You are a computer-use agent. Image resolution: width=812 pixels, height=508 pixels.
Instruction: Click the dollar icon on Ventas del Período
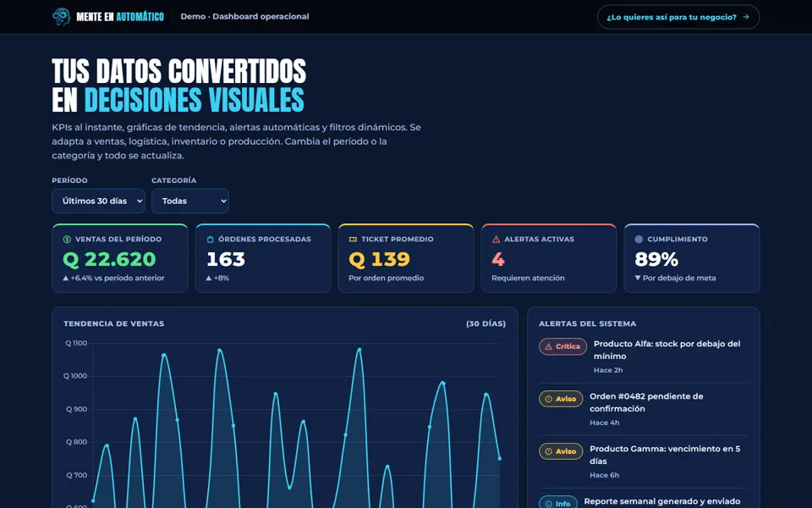point(67,239)
